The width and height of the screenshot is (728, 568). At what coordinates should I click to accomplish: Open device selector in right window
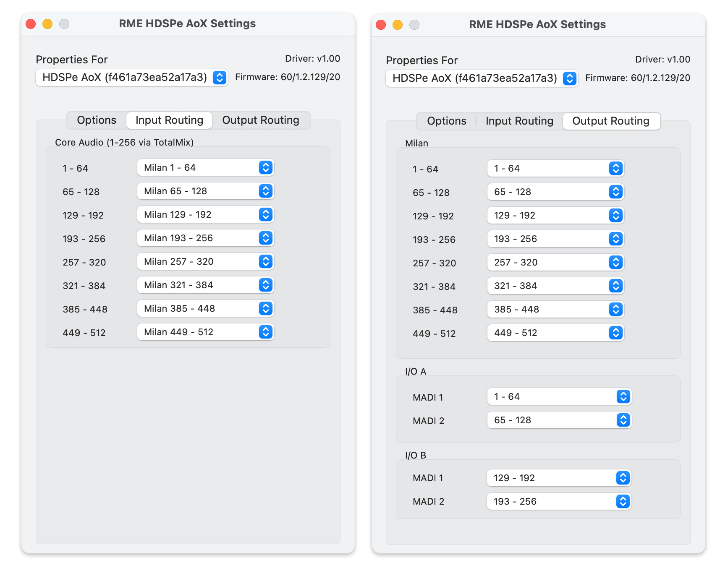pyautogui.click(x=482, y=78)
